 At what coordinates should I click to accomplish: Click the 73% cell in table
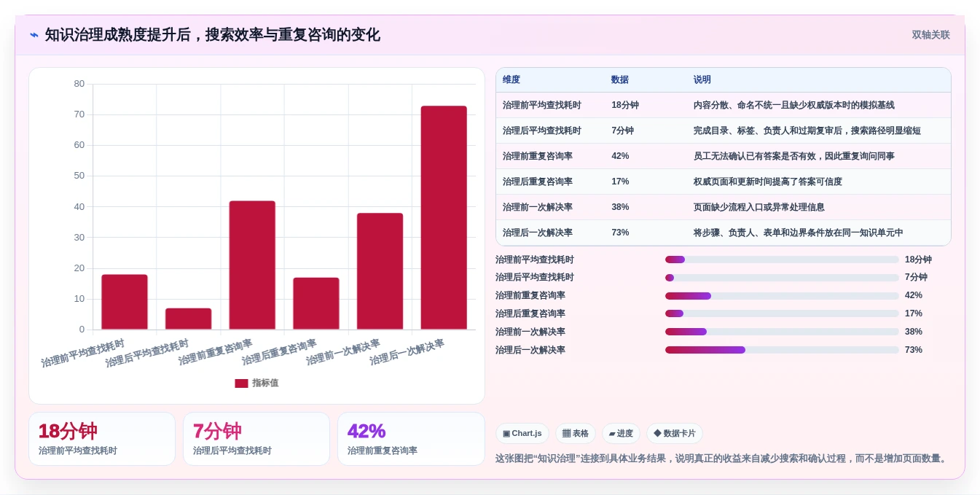coord(620,233)
